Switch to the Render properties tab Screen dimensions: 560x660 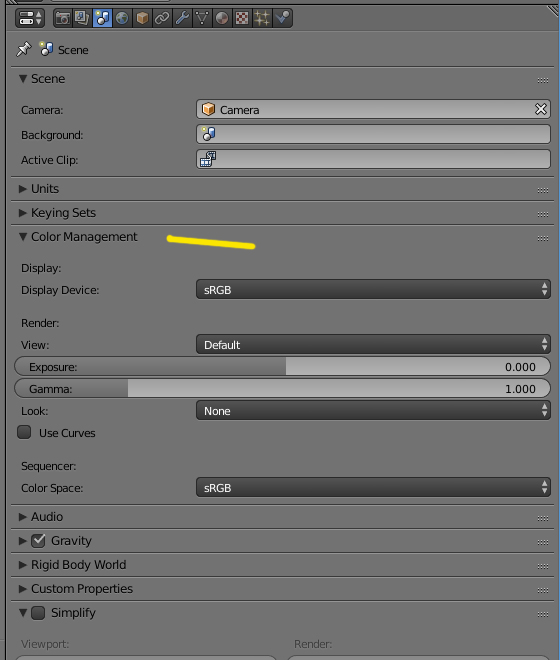(x=62, y=18)
